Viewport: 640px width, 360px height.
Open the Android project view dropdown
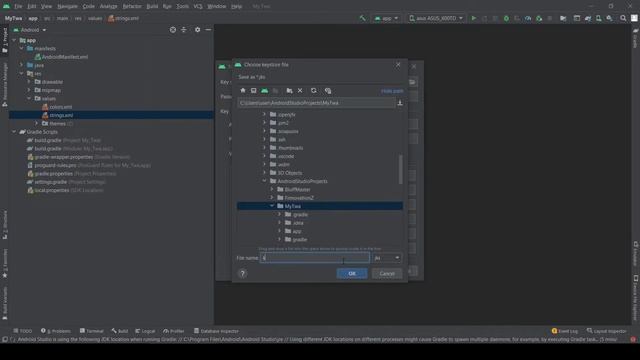pos(30,30)
